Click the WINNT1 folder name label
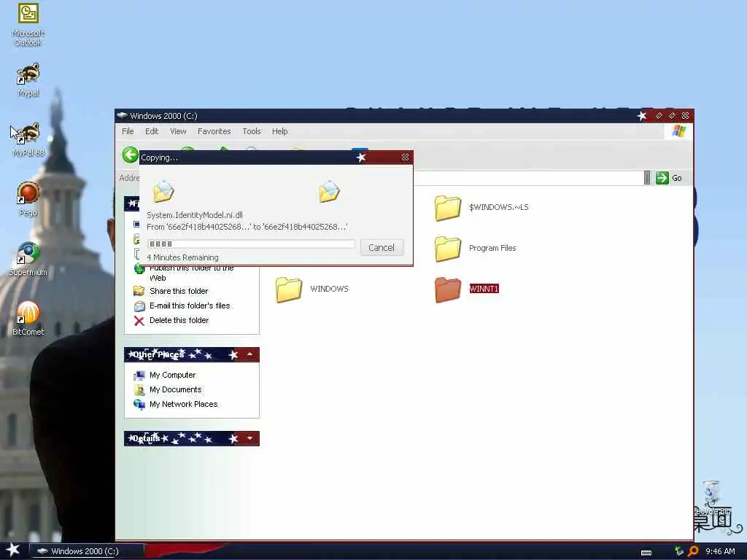747x560 pixels. [x=484, y=289]
